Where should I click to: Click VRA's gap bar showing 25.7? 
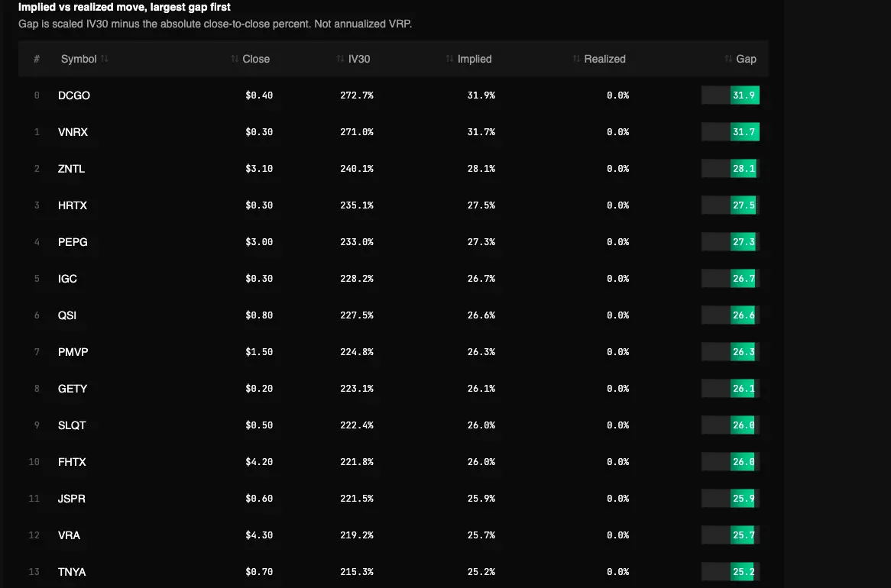731,535
